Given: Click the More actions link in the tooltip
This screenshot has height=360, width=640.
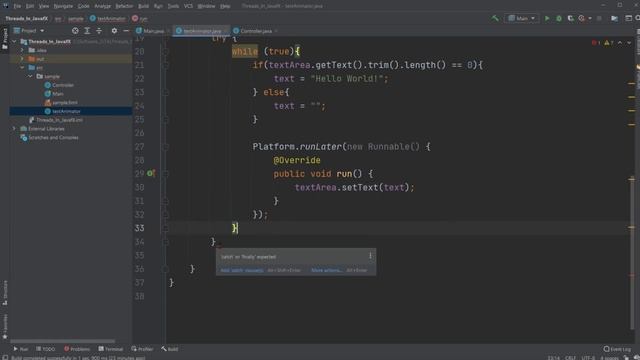Looking at the screenshot, I should point(326,270).
